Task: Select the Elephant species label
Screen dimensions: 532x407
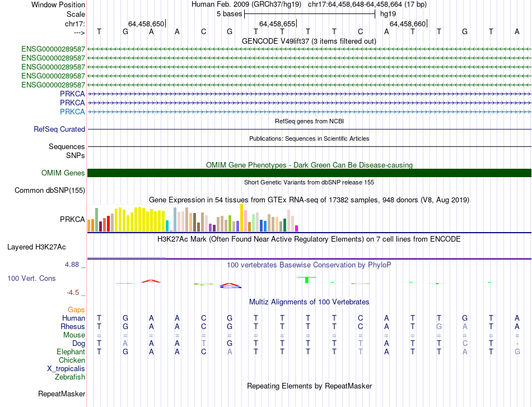Action: tap(71, 351)
